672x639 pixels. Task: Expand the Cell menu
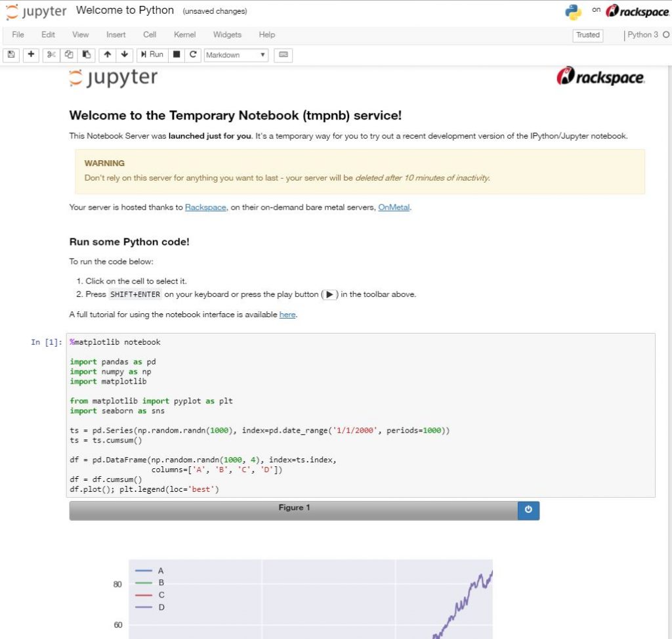[150, 35]
